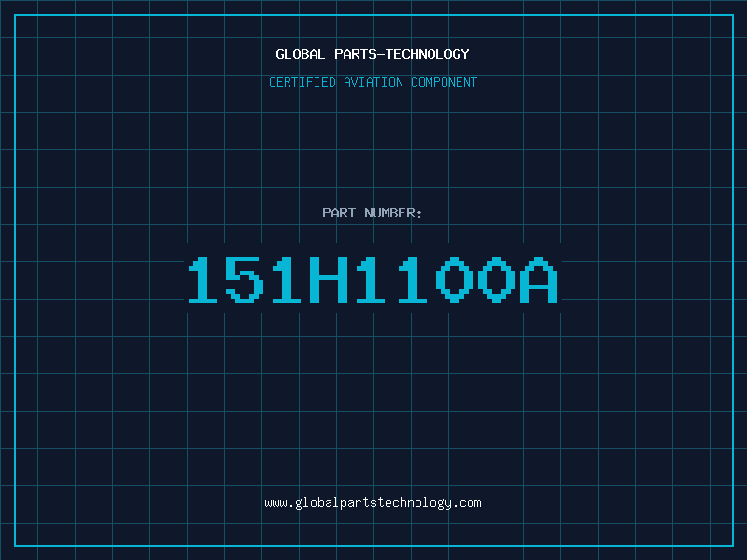
Task: Click the second zero before the letter A
Action: tap(497, 279)
